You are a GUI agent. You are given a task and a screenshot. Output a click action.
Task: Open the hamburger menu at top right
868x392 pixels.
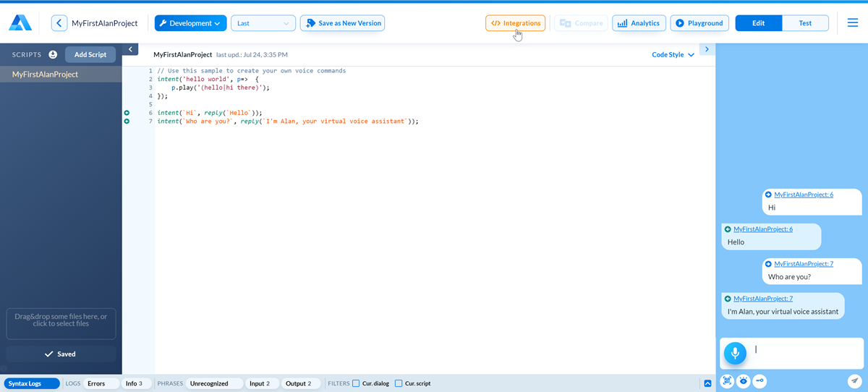point(853,23)
